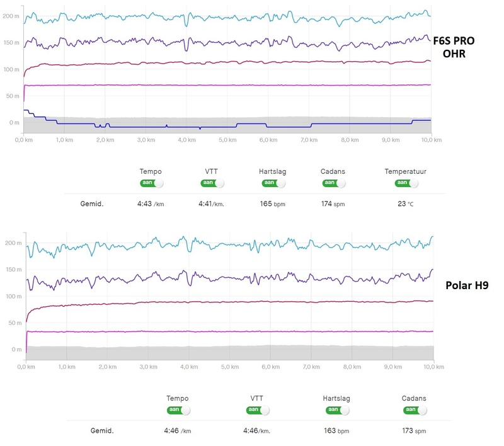The width and height of the screenshot is (504, 446).
Task: Toggle Hartslag switch in Polar H9 chart
Action: tap(338, 410)
